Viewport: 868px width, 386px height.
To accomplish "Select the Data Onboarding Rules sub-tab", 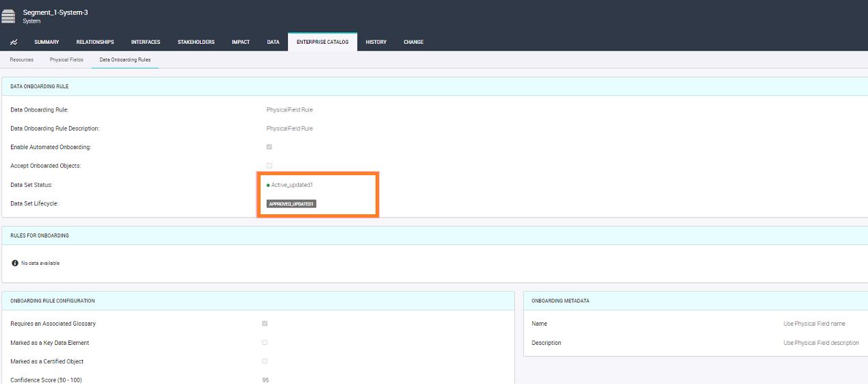I will [125, 60].
